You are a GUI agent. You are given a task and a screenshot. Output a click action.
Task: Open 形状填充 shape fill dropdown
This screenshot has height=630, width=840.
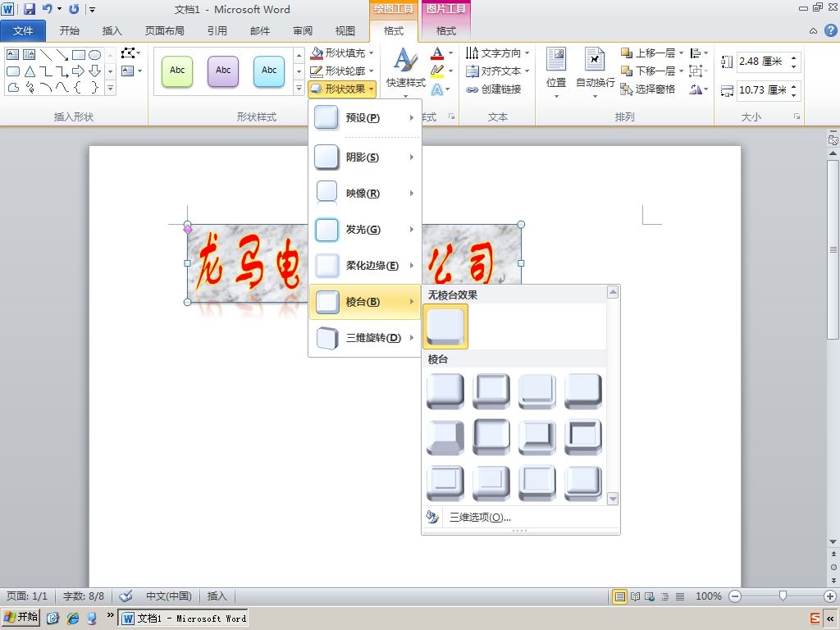tap(342, 53)
